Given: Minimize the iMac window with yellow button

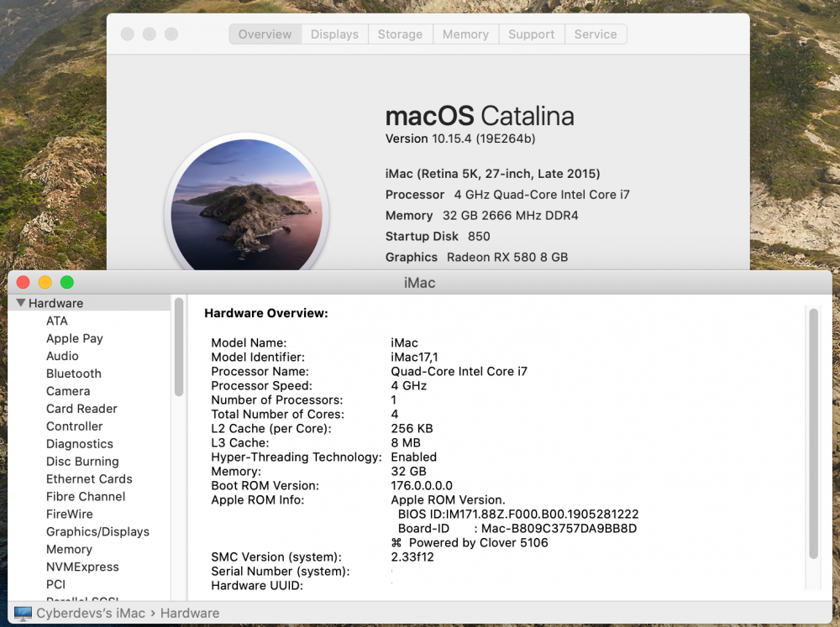Looking at the screenshot, I should (x=45, y=282).
